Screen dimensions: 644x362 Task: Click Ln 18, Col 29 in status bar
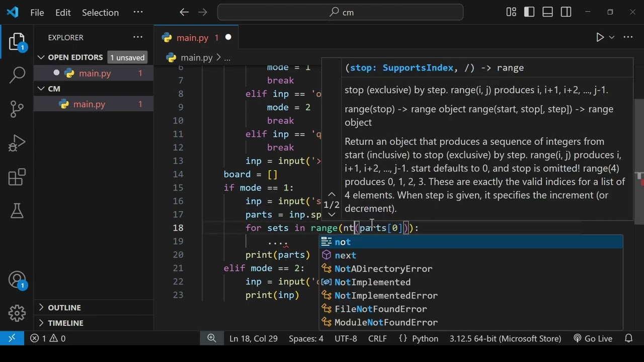(254, 338)
